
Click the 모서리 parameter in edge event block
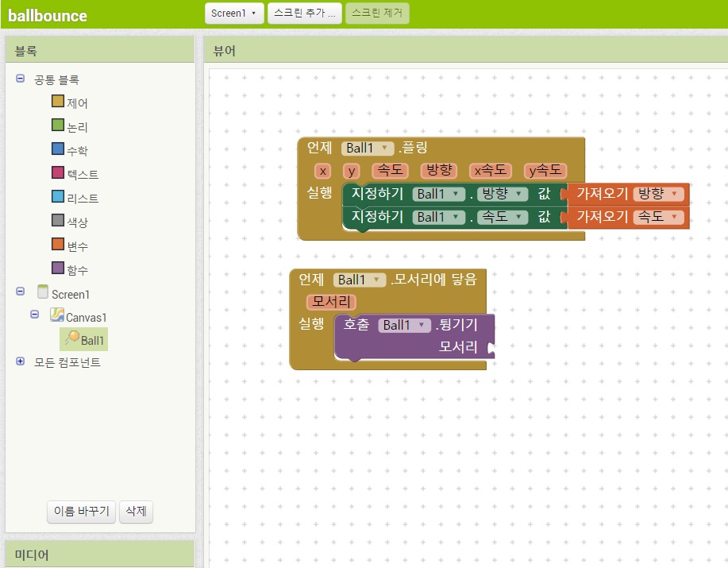pyautogui.click(x=331, y=302)
